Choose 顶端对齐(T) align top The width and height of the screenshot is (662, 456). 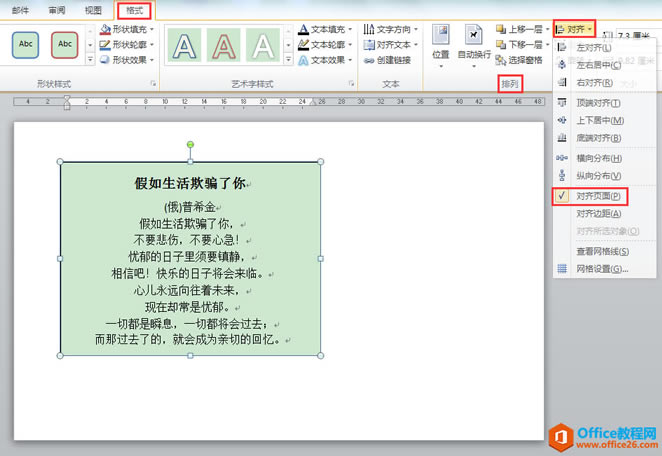605,103
